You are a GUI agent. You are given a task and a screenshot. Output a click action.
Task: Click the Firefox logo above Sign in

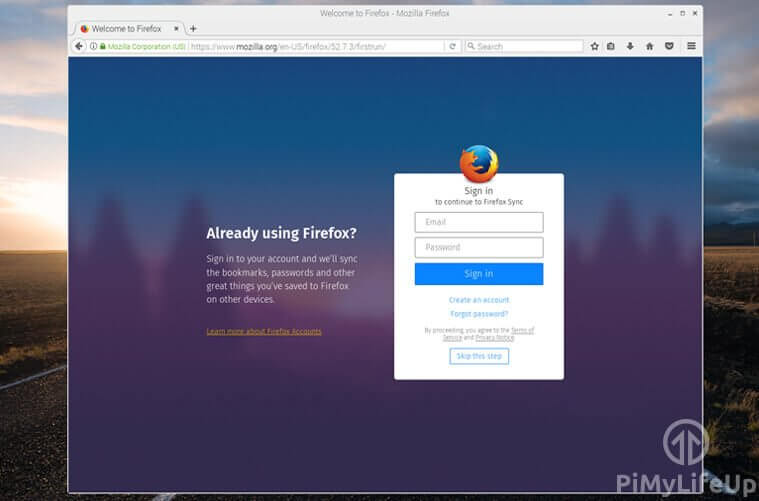[x=479, y=164]
